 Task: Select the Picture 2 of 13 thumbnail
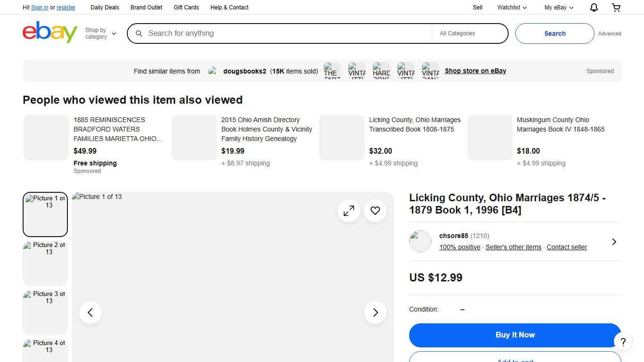tap(45, 263)
